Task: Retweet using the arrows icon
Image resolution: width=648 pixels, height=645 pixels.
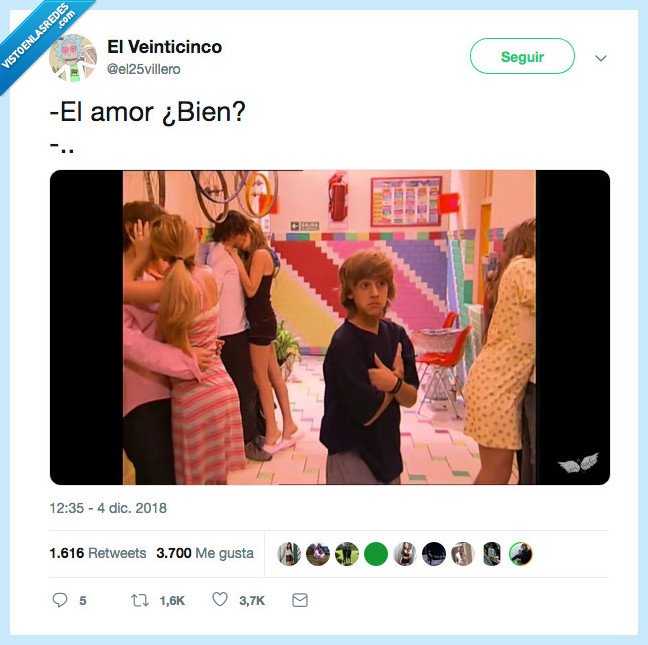Action: pos(140,600)
